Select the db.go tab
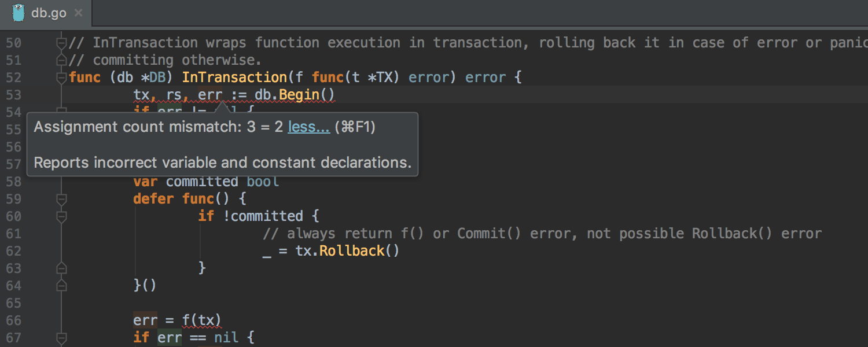 click(x=49, y=13)
